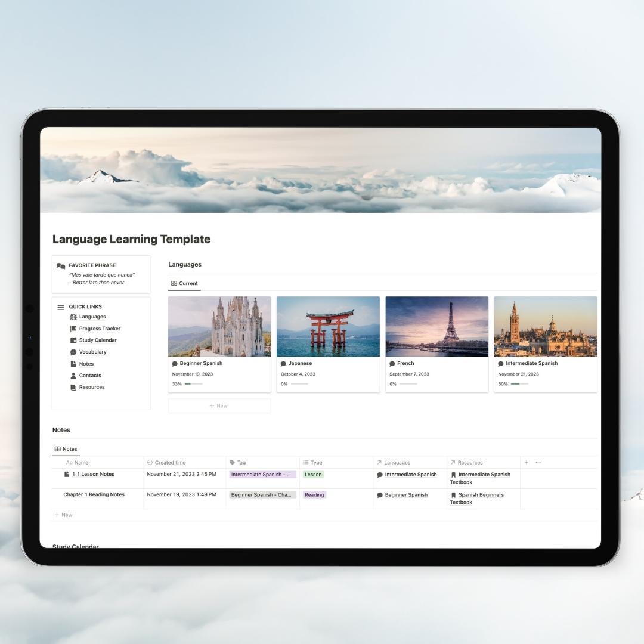Open the Type column header menu

(x=316, y=462)
